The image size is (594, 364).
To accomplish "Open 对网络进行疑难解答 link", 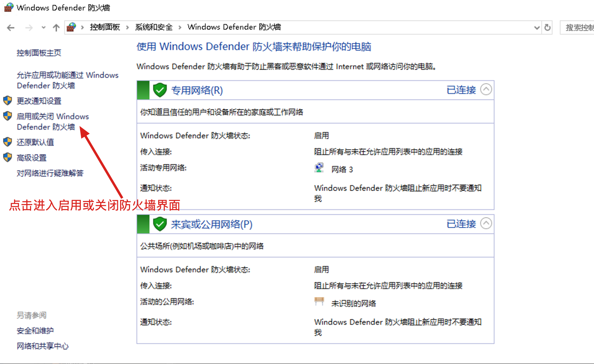I will point(50,173).
